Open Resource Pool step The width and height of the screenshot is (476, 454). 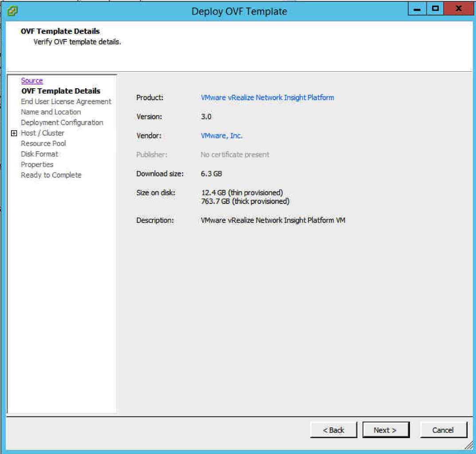(43, 144)
